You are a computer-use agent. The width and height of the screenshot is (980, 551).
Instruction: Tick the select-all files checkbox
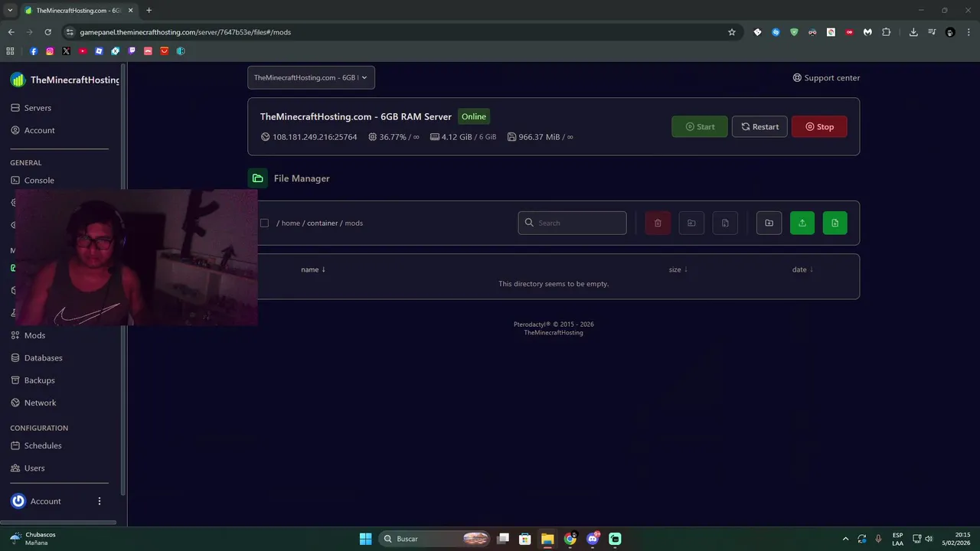tap(264, 223)
